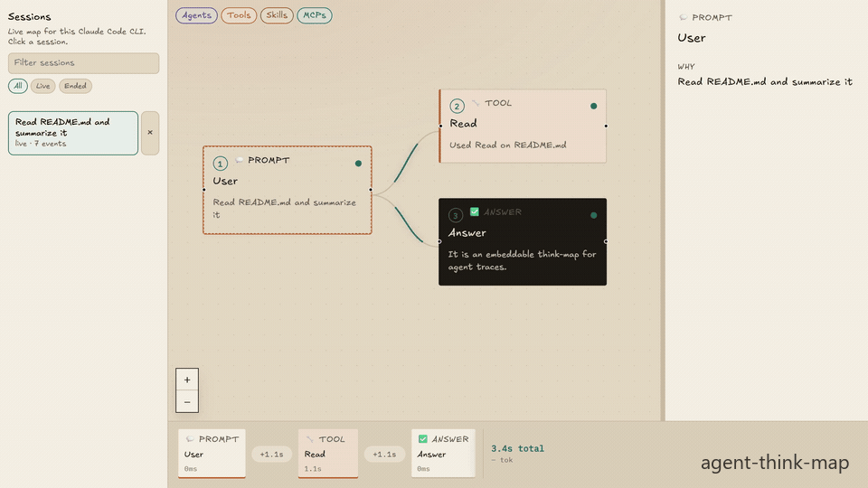Image resolution: width=868 pixels, height=488 pixels.
Task: Click the WHY label in detail panel
Action: [x=686, y=66]
